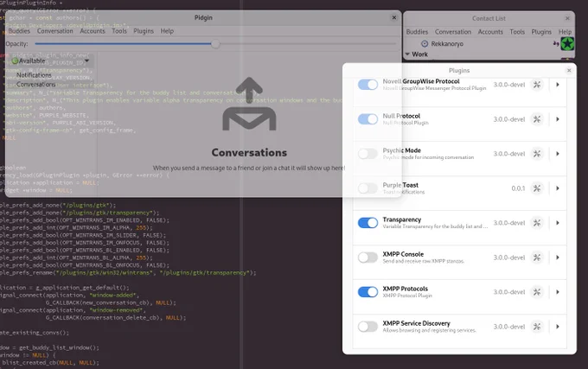This screenshot has width=588, height=369.
Task: Expand details of Null Protocol row
Action: click(558, 119)
